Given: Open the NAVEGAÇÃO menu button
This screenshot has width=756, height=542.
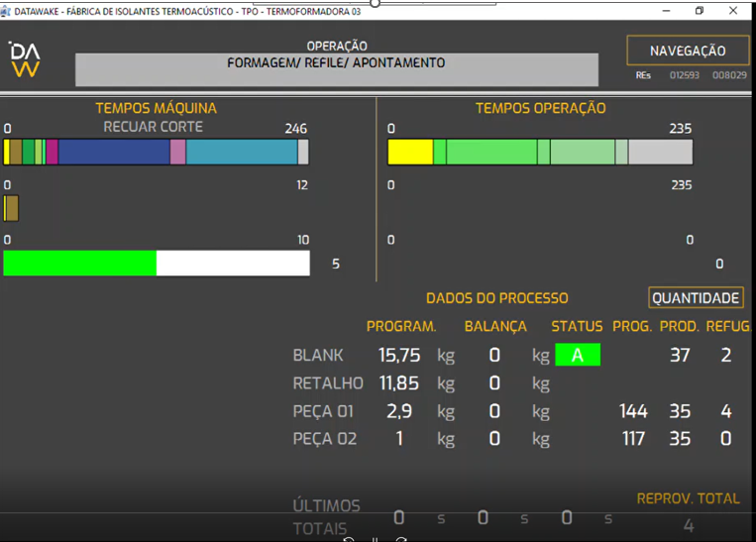Looking at the screenshot, I should 688,51.
